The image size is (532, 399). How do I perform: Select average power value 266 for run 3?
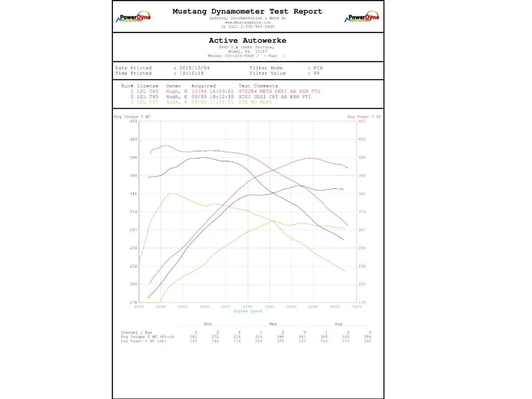(368, 341)
